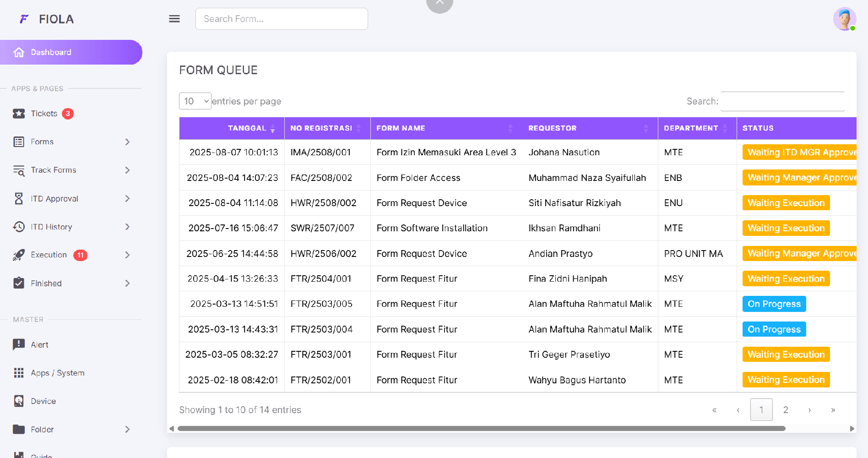The width and height of the screenshot is (868, 458).
Task: Click the horizontal table scrollbar
Action: [482, 429]
